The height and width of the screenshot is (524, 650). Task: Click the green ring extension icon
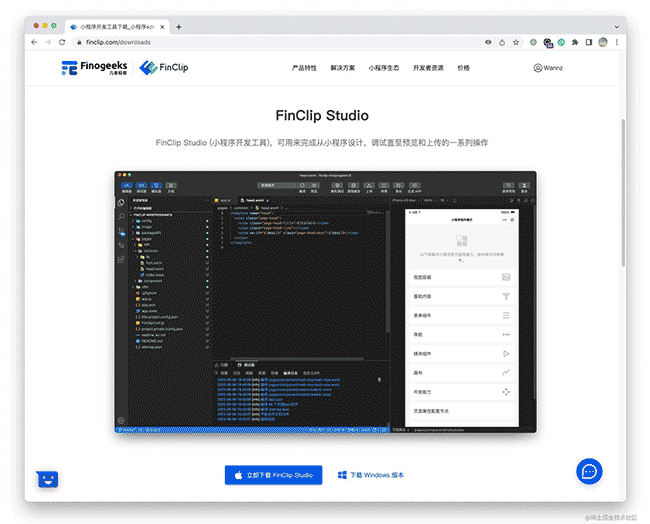(x=561, y=42)
